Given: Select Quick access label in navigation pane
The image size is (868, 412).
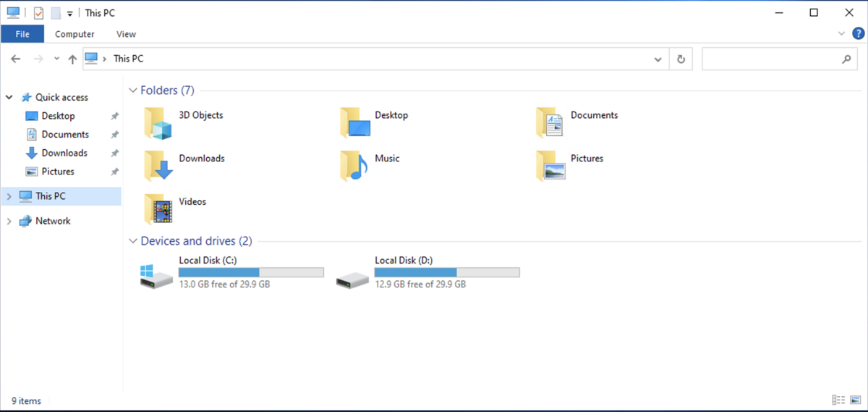Looking at the screenshot, I should 61,97.
